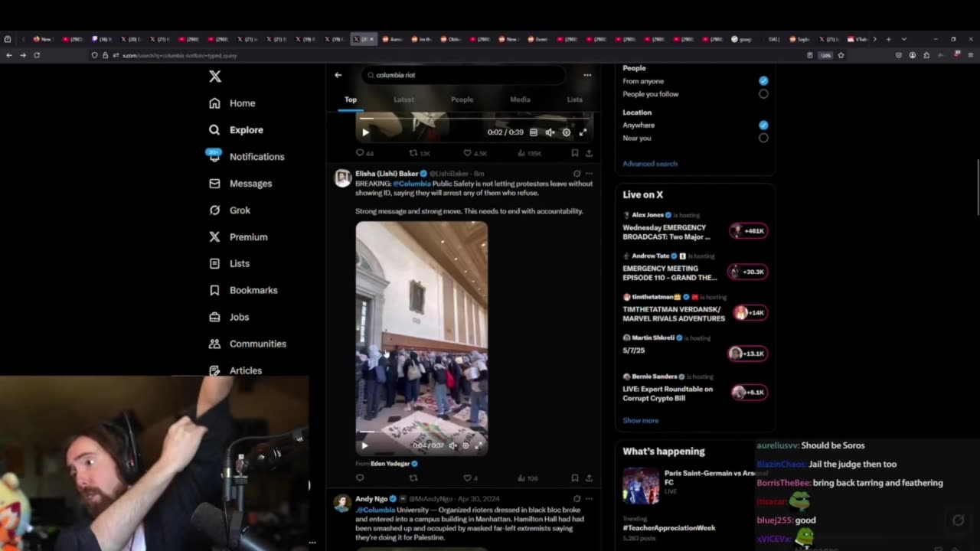Open Bookmarks from the sidebar
This screenshot has width=980, height=551.
pyautogui.click(x=243, y=290)
